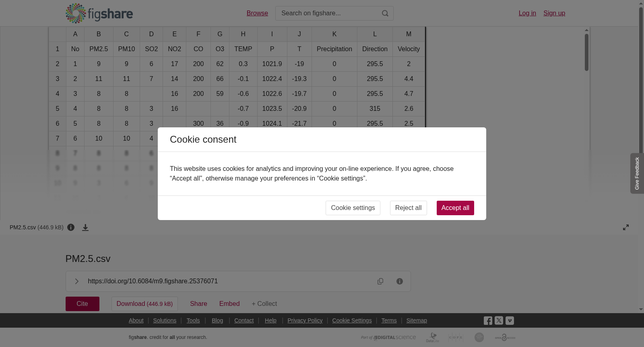Click Direction value 315
Viewport: 644px width, 347px height.
coord(375,109)
